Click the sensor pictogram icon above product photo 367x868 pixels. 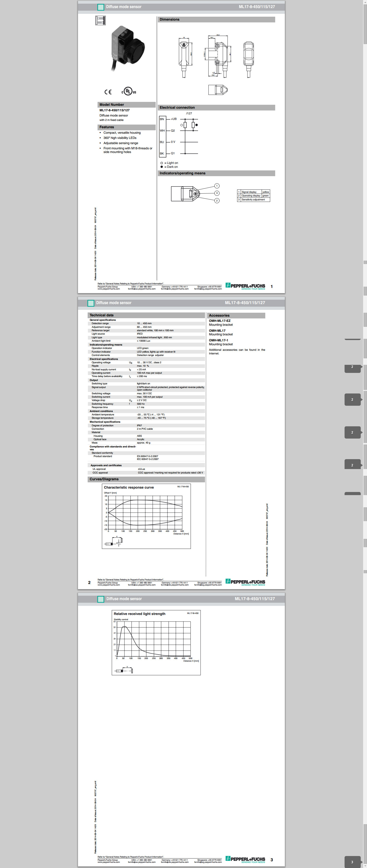(x=100, y=21)
